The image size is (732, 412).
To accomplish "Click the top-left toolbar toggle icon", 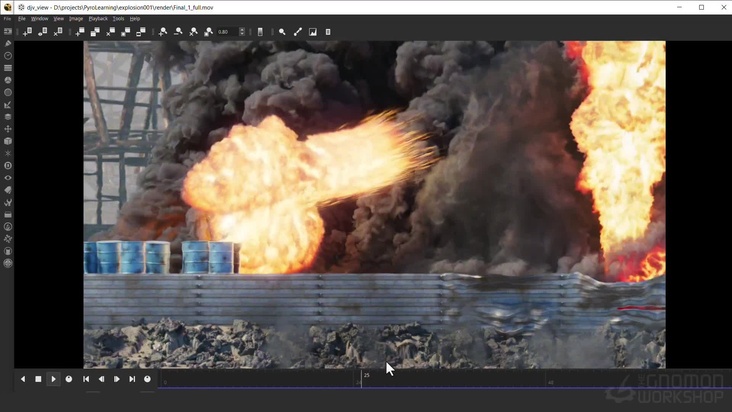I will point(7,31).
